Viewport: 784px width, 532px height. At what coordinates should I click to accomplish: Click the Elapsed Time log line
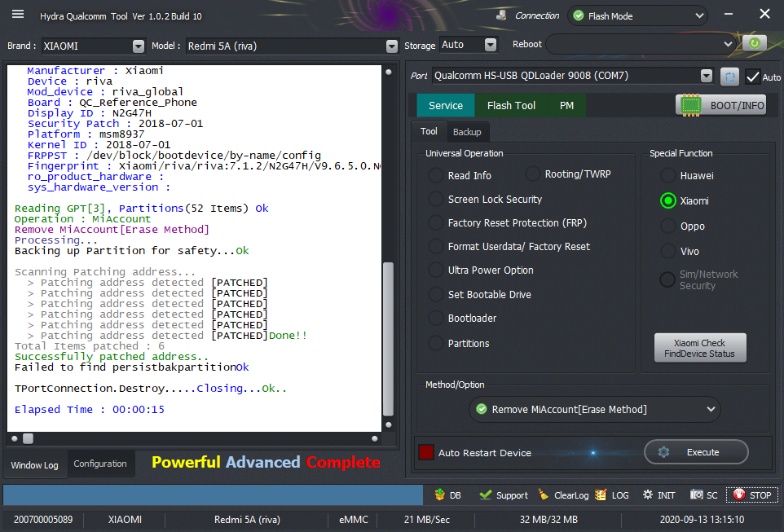tap(90, 410)
